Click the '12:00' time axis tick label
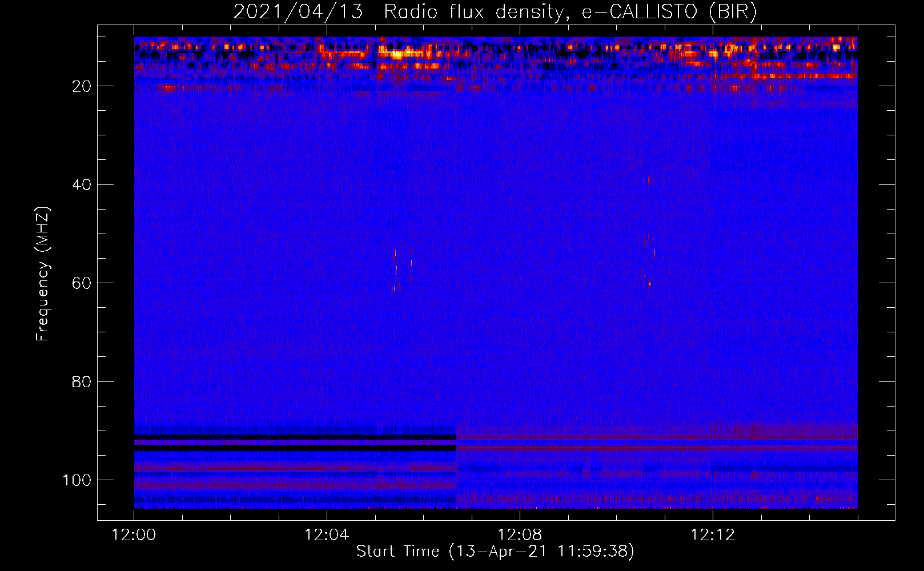The width and height of the screenshot is (924, 571). [x=134, y=535]
